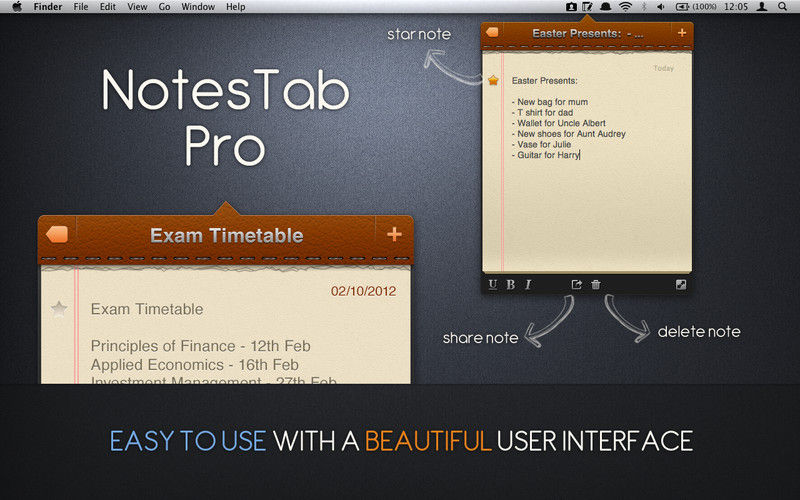This screenshot has height=500, width=800.
Task: Share the Easter Presents note
Action: click(x=577, y=285)
